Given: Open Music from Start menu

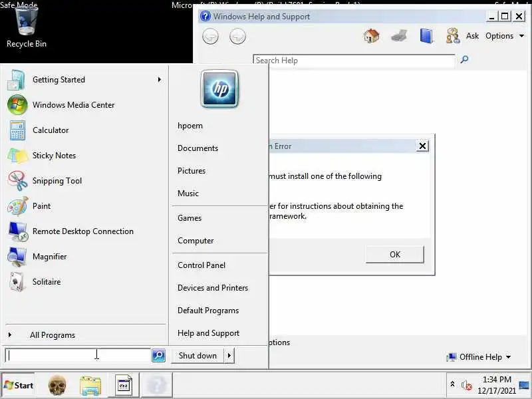Looking at the screenshot, I should coord(188,194).
